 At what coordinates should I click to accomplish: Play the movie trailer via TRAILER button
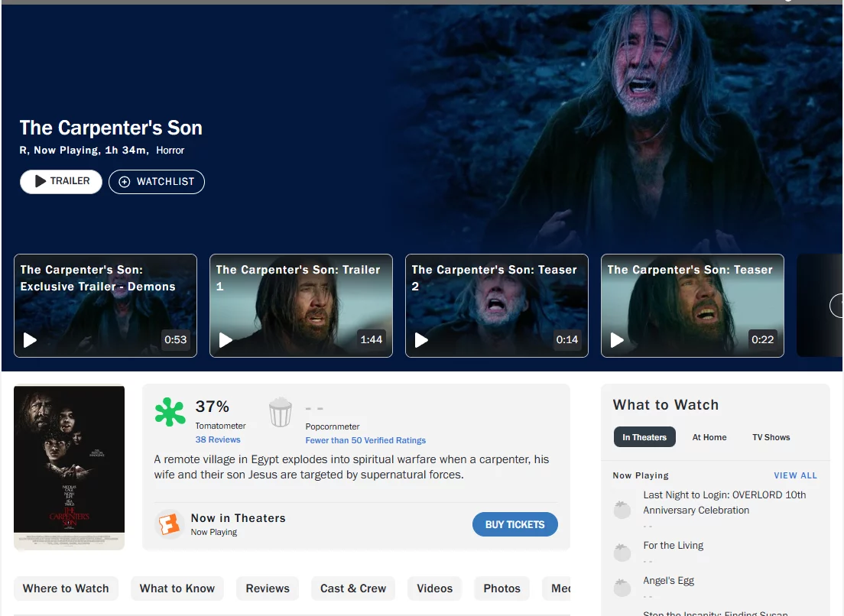pos(61,182)
